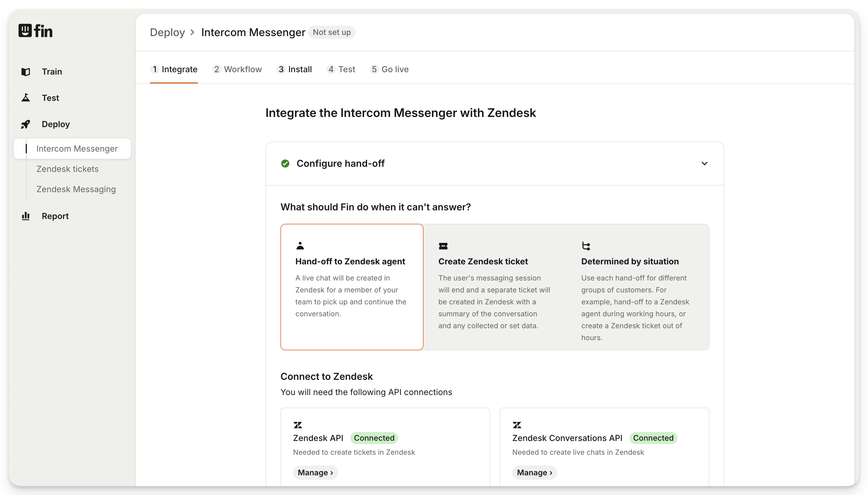The height and width of the screenshot is (495, 868).
Task: Click the Deploy rocket icon
Action: pyautogui.click(x=25, y=124)
